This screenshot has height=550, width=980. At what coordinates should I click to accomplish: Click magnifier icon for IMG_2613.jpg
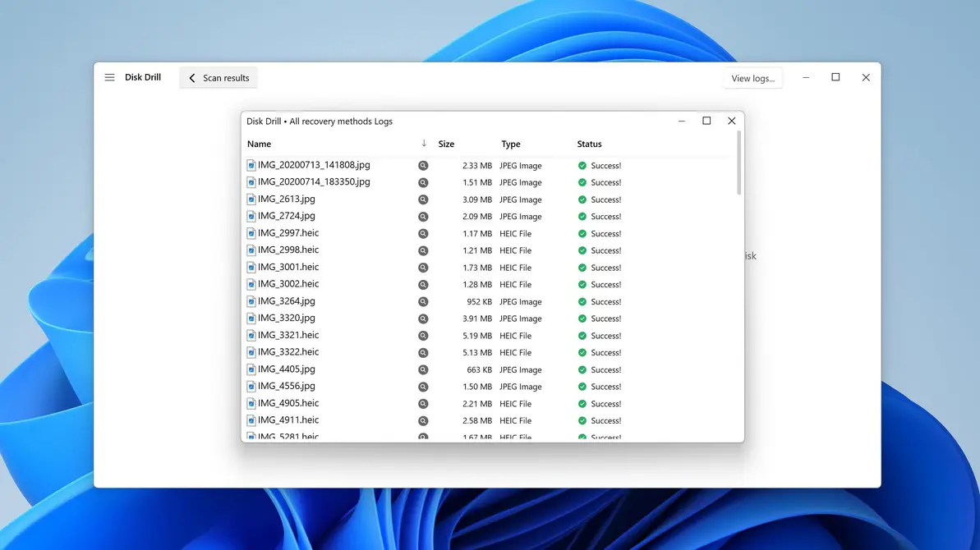point(423,199)
